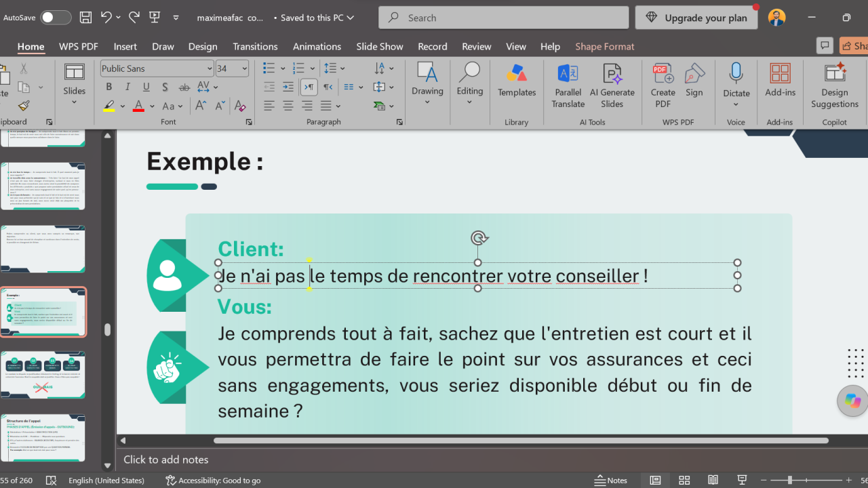
Task: Open Design Suggestions from Copilot group
Action: click(x=835, y=86)
